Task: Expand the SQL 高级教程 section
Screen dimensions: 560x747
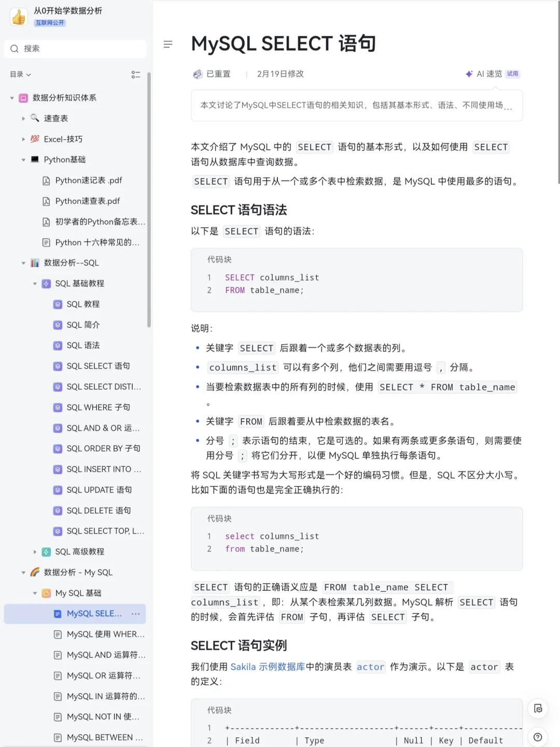Action: [x=34, y=551]
